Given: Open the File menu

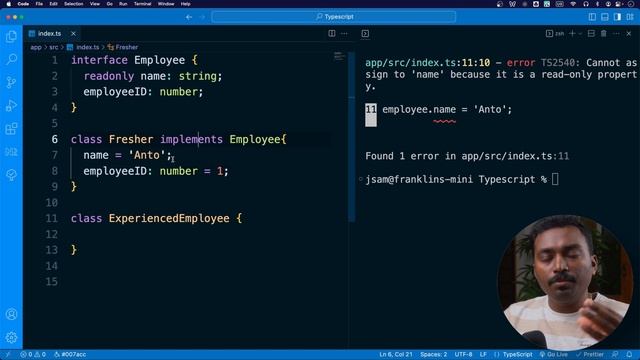Looking at the screenshot, I should tap(39, 4).
